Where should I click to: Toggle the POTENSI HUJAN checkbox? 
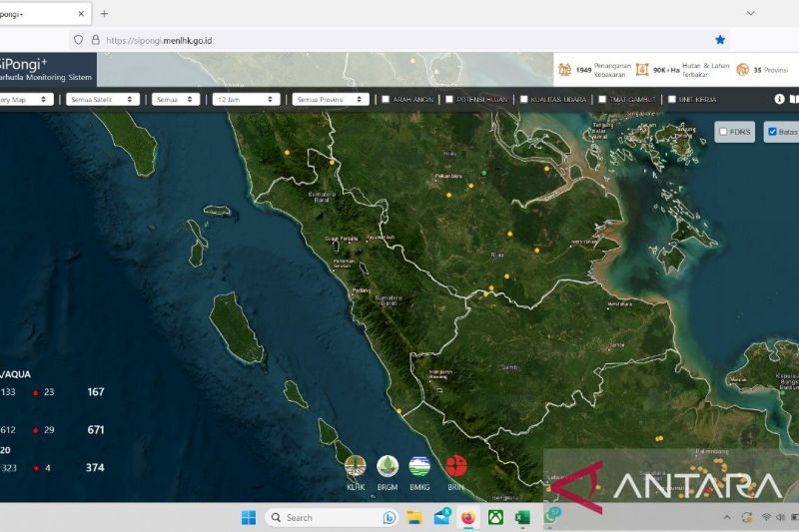[x=450, y=100]
